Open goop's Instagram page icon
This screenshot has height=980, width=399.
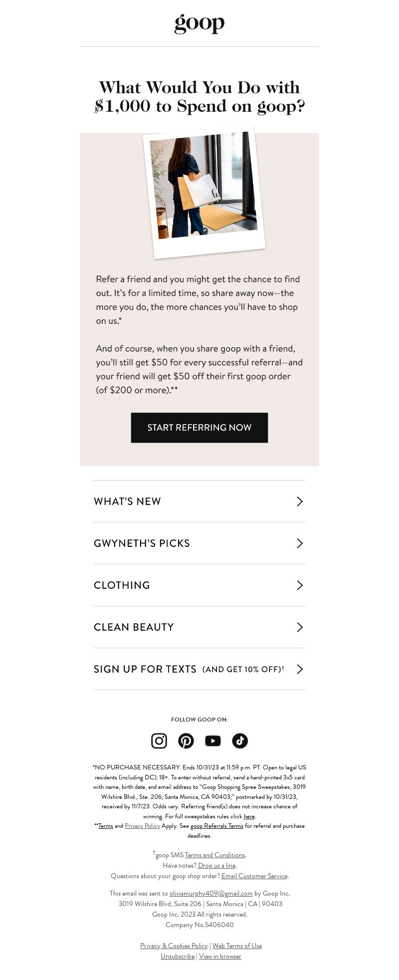[x=159, y=741]
